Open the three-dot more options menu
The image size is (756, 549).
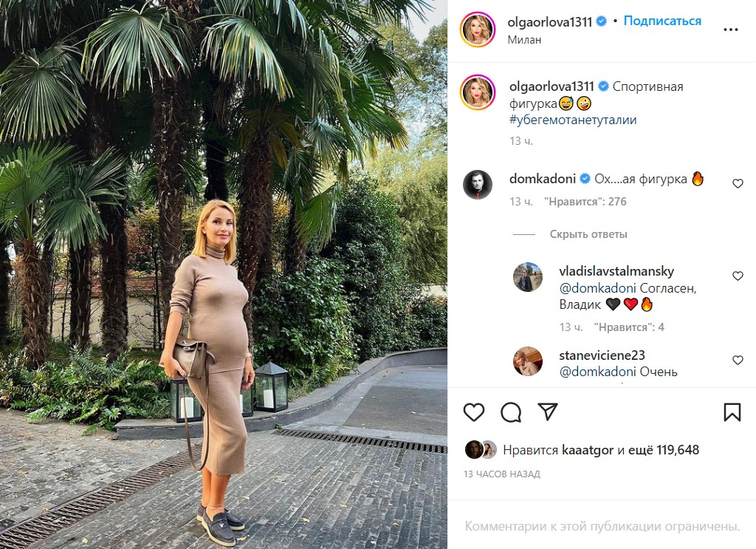[730, 30]
